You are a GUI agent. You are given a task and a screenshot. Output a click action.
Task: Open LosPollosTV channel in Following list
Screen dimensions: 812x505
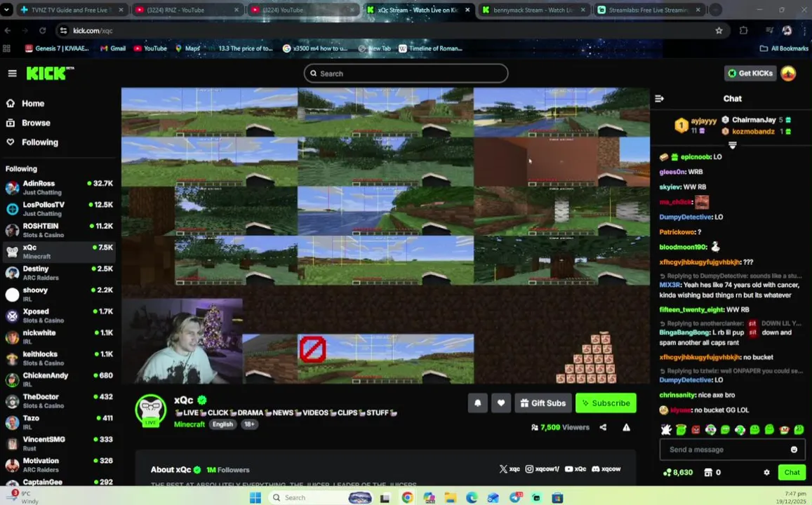59,208
